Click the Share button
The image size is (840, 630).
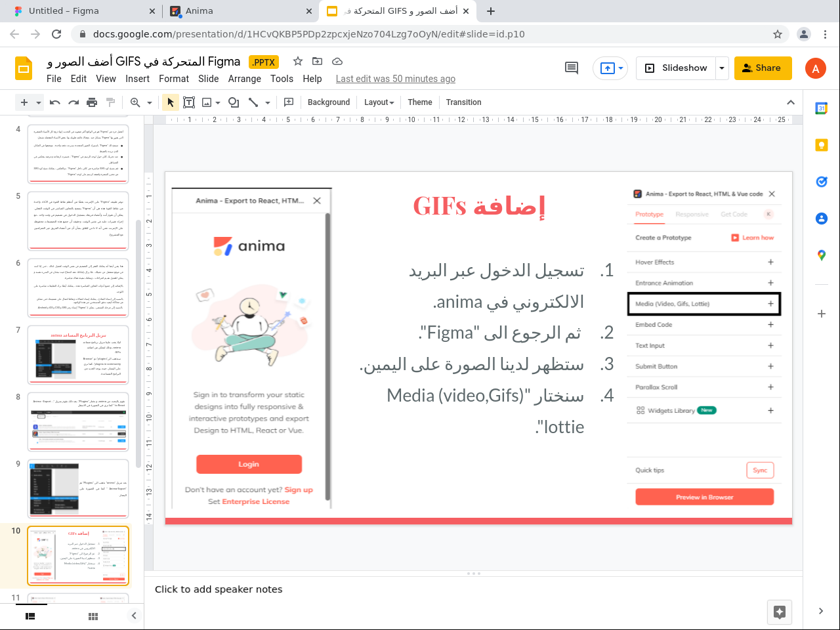coord(763,68)
